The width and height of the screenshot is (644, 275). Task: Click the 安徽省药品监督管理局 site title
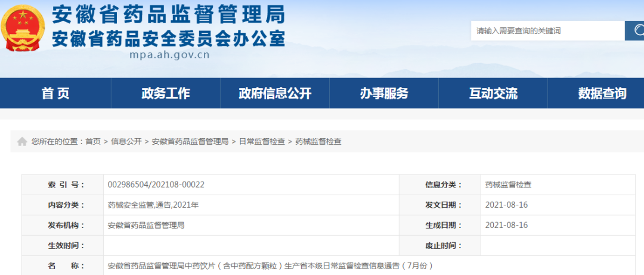pyautogui.click(x=168, y=15)
